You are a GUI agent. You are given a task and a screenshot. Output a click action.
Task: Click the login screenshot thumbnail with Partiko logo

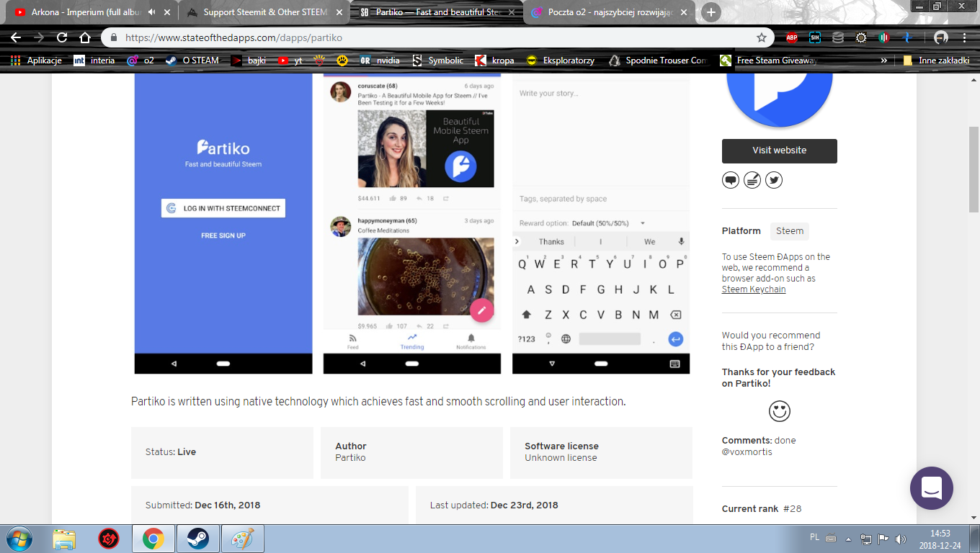[223, 224]
